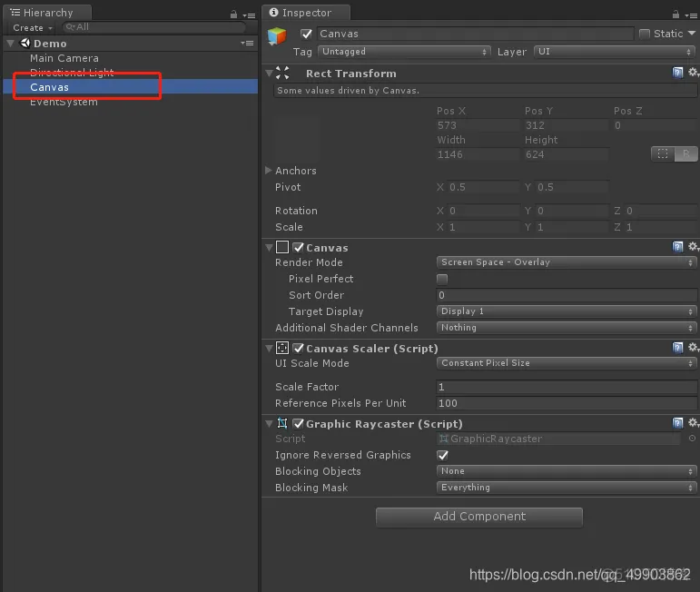Open the Hierarchy panel options menu
Screen dimensions: 700x592
[249, 15]
